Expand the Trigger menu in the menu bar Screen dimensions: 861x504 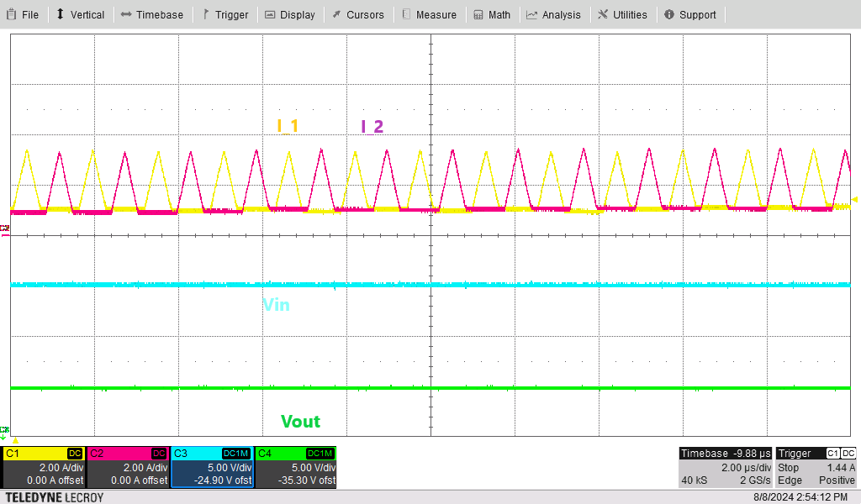point(224,14)
